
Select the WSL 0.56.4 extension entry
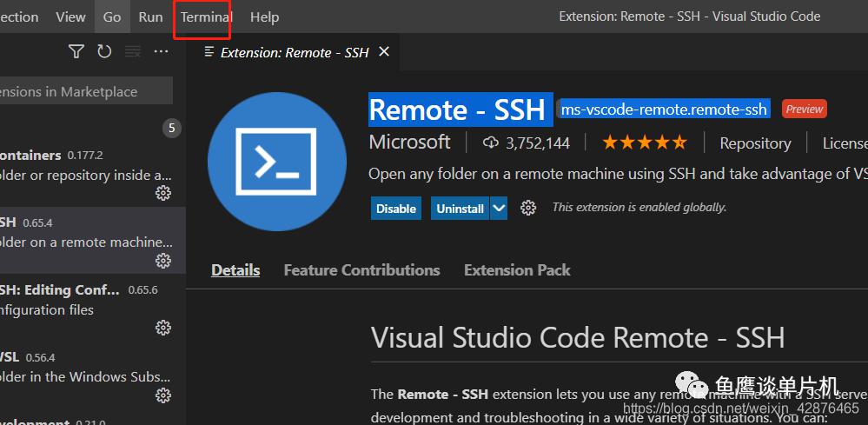[93, 375]
